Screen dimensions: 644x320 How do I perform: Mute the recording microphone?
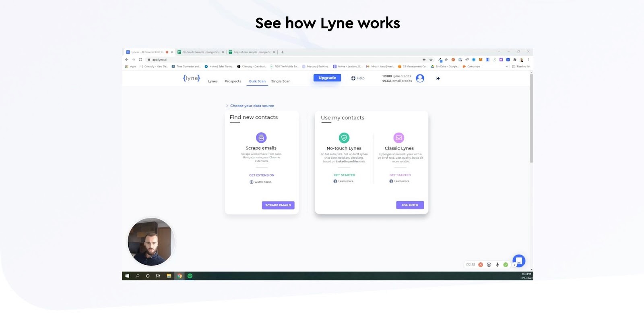497,265
